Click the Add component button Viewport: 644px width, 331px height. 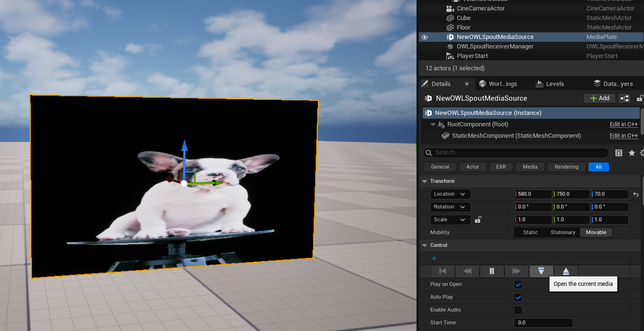click(599, 98)
